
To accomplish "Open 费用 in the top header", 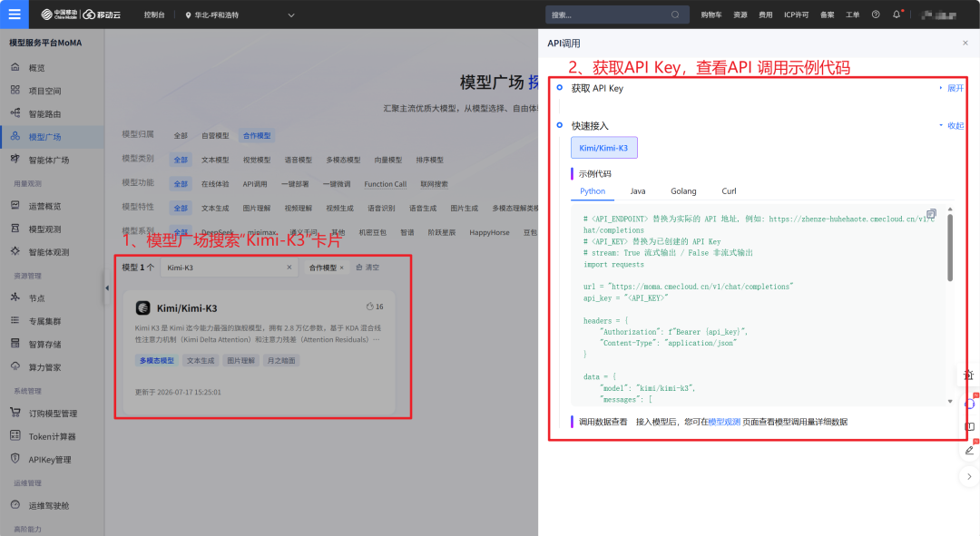I will 766,15.
